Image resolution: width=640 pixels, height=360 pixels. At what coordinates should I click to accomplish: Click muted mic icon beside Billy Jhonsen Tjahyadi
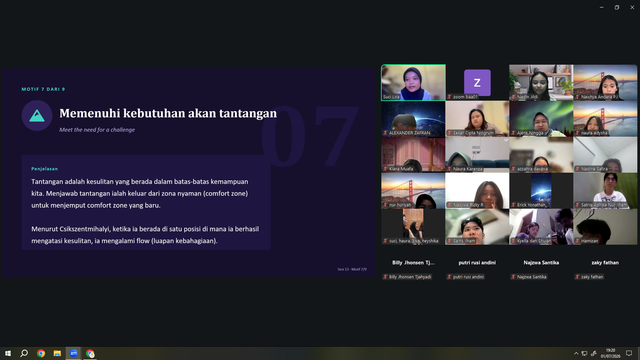[x=385, y=277]
